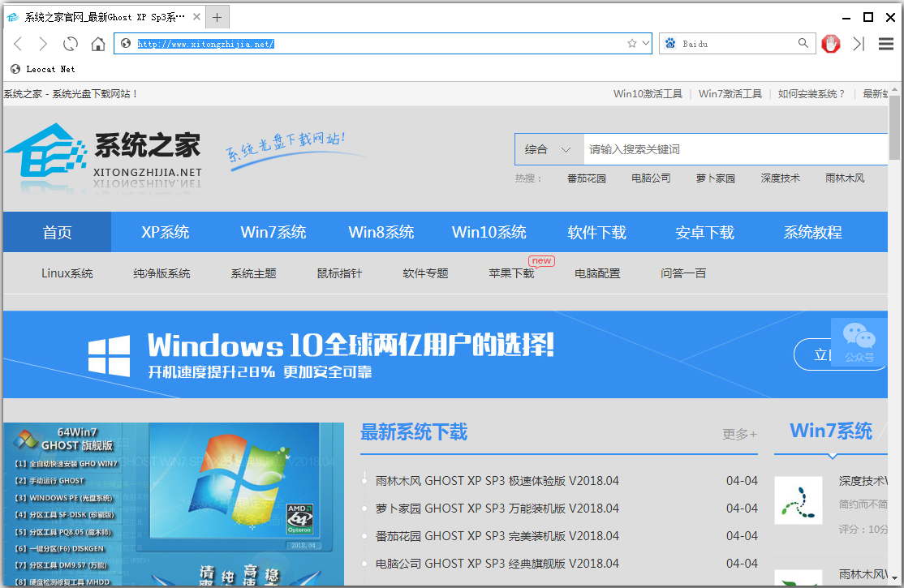Select hot search 深度技术
The height and width of the screenshot is (588, 904).
(780, 178)
